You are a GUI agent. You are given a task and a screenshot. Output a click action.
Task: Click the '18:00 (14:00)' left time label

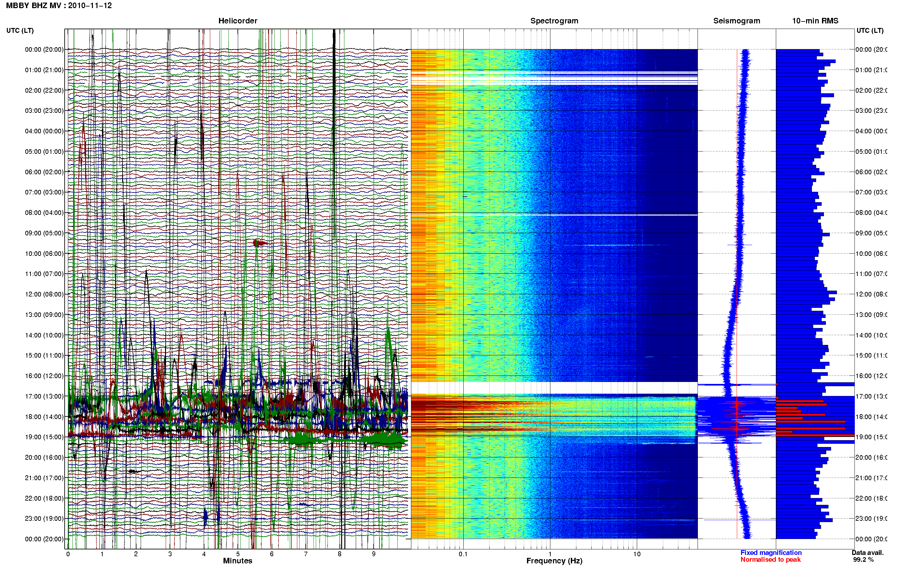[x=44, y=417]
